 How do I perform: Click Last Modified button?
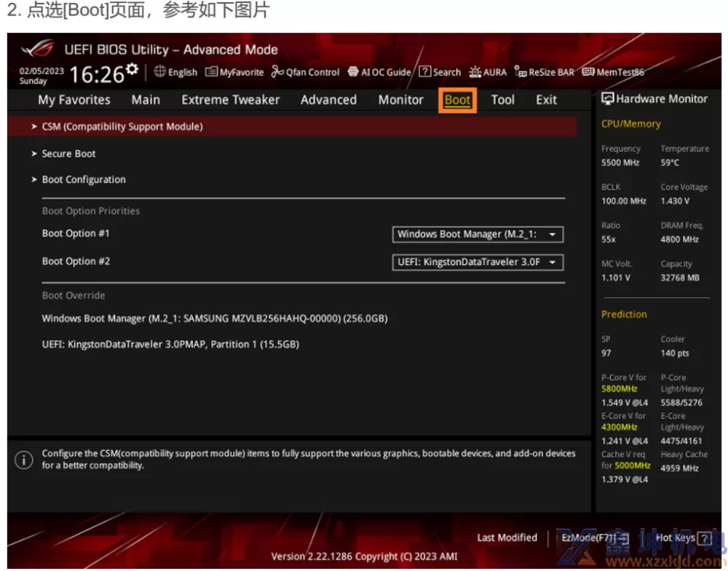(x=507, y=537)
